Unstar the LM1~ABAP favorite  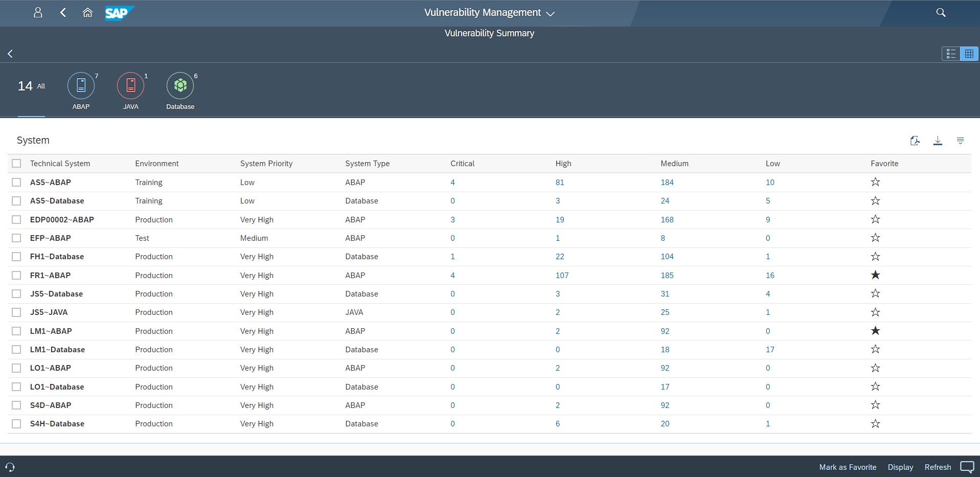875,331
